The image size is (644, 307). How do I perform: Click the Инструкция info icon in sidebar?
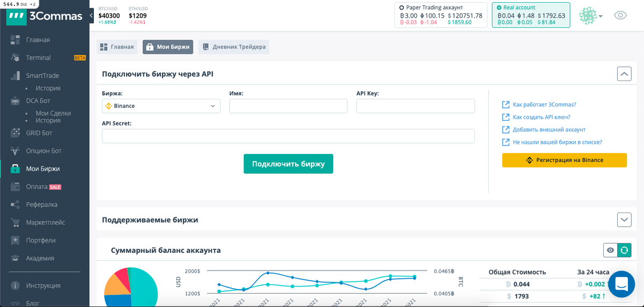pyautogui.click(x=16, y=286)
